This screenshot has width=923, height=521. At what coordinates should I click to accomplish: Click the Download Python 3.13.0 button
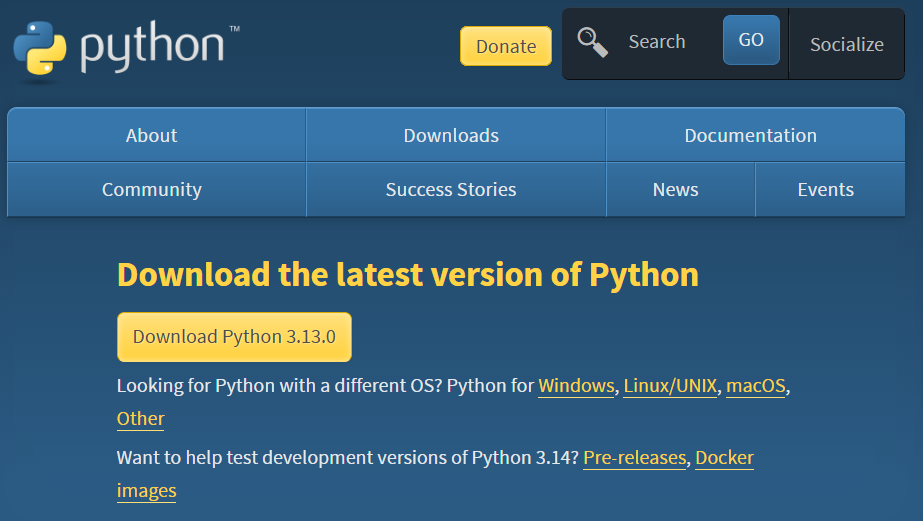point(234,337)
